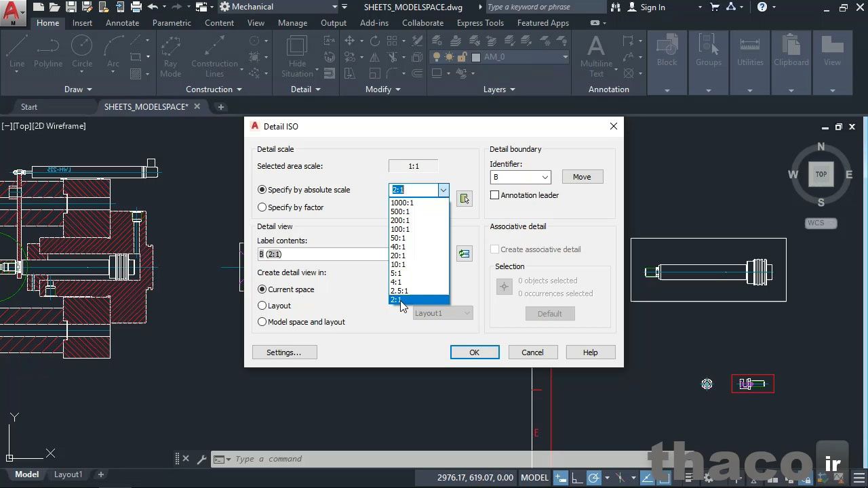Open the Autodesk App Store cart icon
The width and height of the screenshot is (868, 488).
pyautogui.click(x=715, y=7)
